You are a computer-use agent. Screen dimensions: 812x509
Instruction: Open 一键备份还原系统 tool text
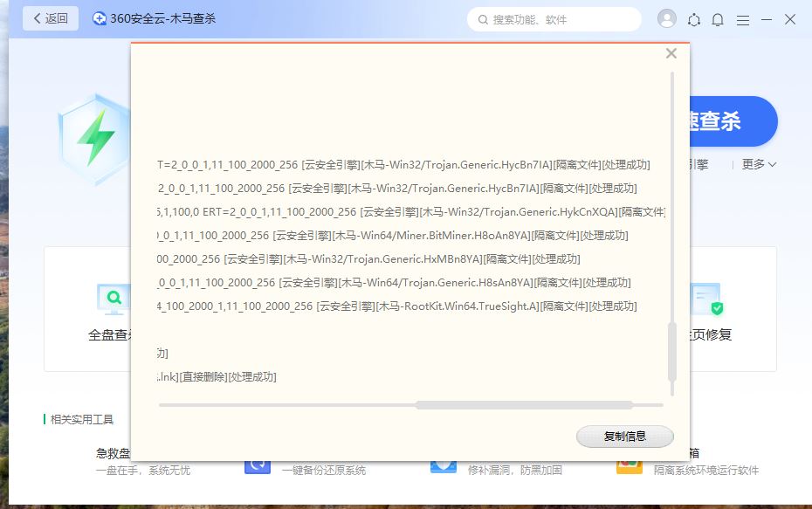pos(324,471)
